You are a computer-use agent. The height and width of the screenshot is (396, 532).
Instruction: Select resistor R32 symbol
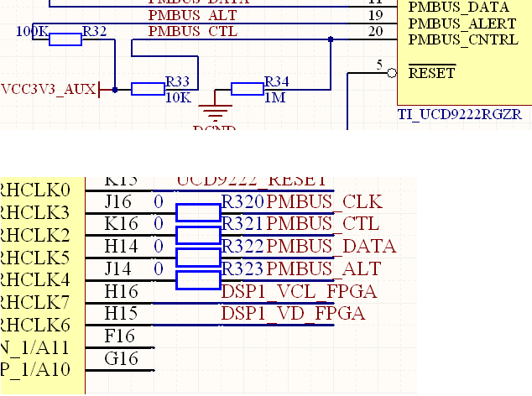coord(65,39)
